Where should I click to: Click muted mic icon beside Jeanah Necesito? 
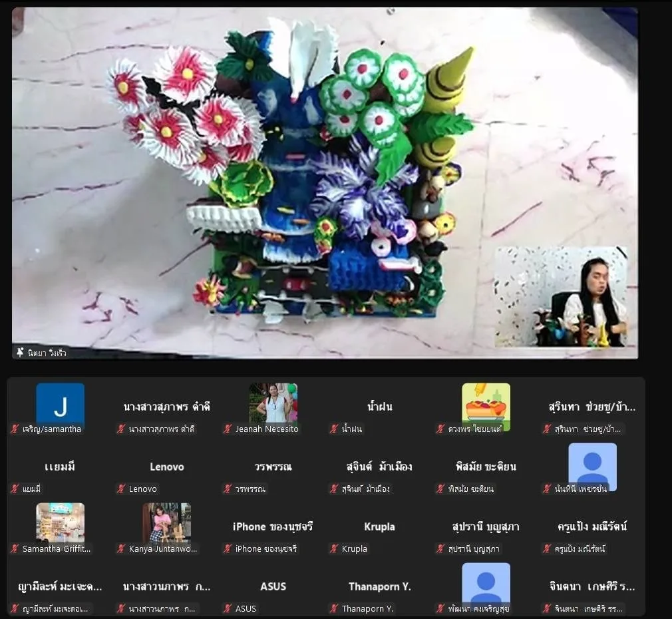tap(228, 429)
